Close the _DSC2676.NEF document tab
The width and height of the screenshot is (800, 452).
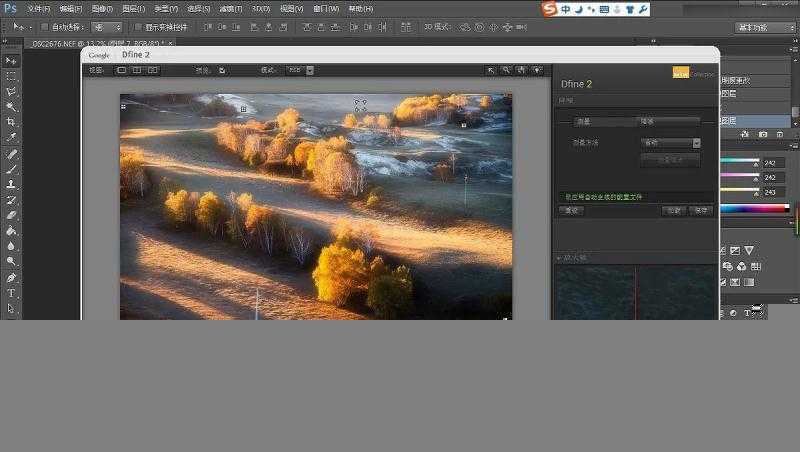[x=171, y=43]
